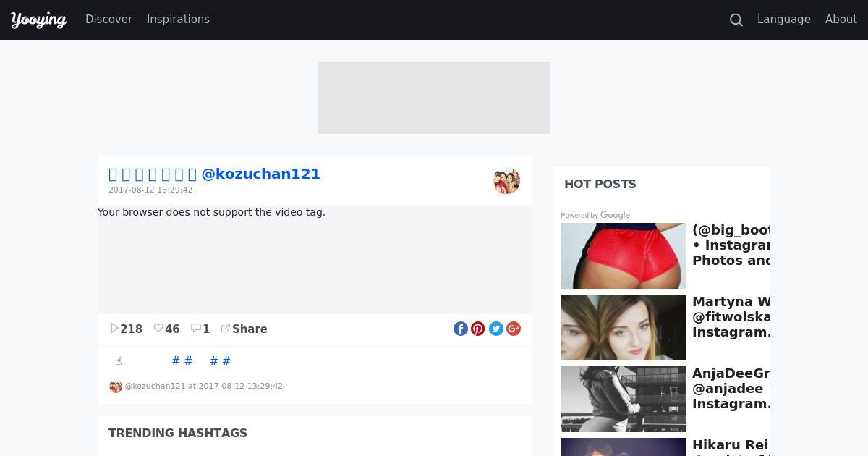Viewport: 868px width, 456px height.
Task: Open the Inspirations menu
Action: pyautogui.click(x=178, y=20)
